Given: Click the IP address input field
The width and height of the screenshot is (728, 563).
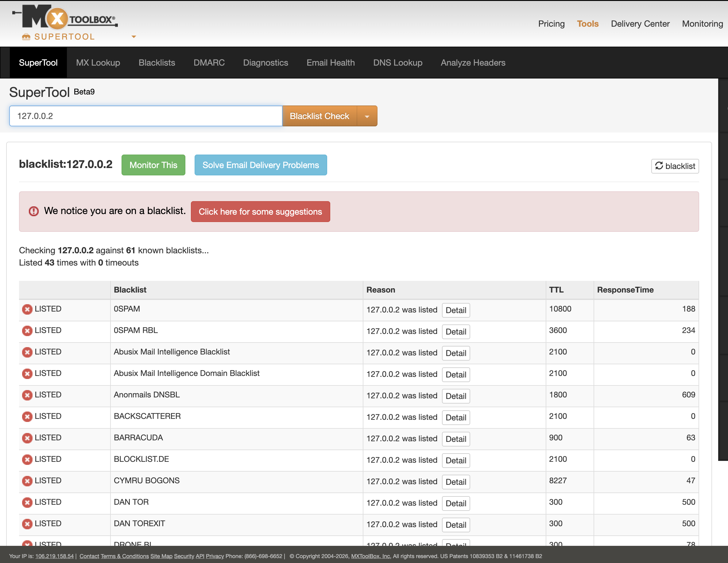Looking at the screenshot, I should [146, 116].
